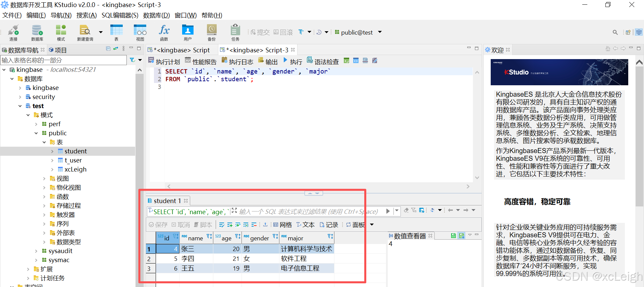The width and height of the screenshot is (644, 287).
Task: Click the 性能报告 button
Action: coord(201,61)
